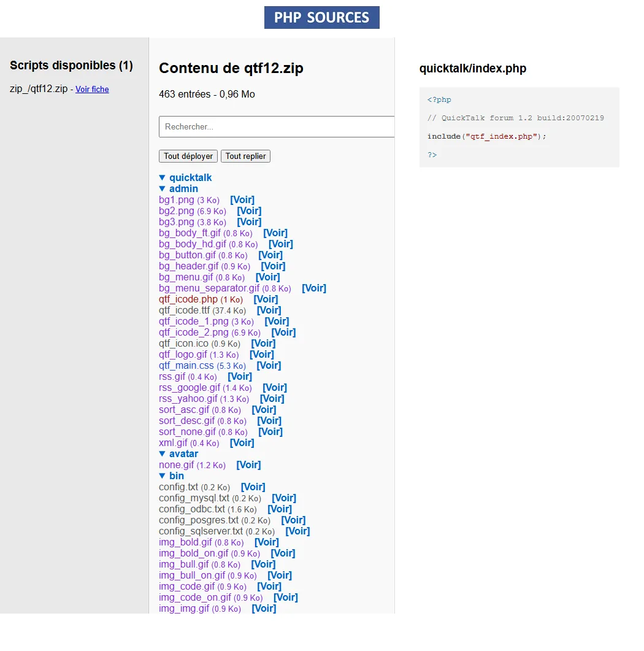Collapse the quicktalk folder
The image size is (644, 651).
tap(185, 177)
